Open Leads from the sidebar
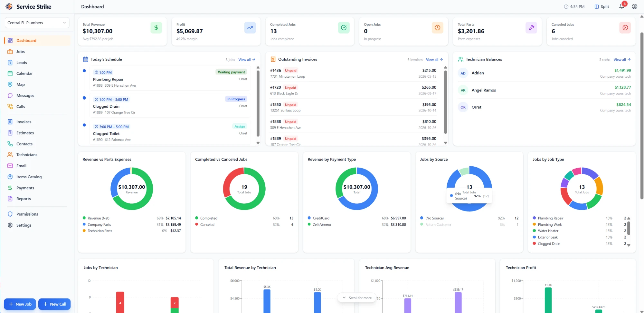 37,63
